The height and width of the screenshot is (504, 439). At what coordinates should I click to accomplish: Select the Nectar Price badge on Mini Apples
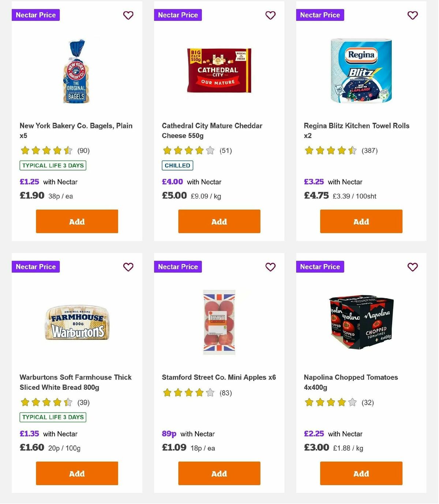point(178,267)
